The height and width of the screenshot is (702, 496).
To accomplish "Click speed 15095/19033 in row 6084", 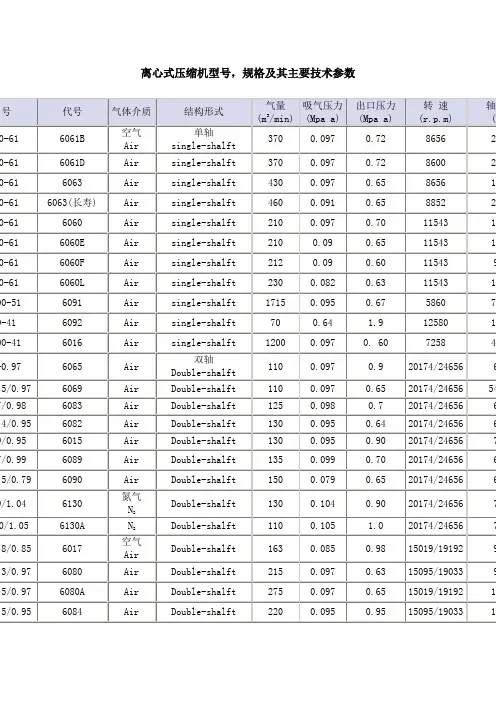I will point(436,612).
